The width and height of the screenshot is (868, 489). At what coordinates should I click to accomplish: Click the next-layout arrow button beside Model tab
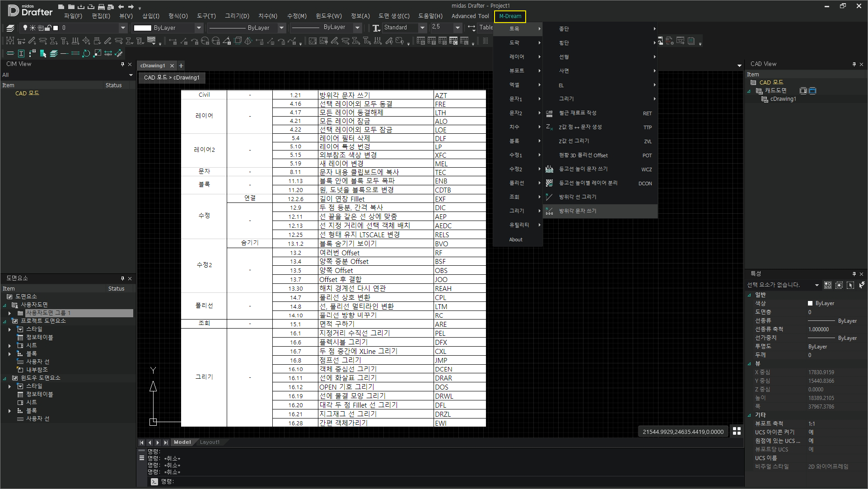point(158,443)
